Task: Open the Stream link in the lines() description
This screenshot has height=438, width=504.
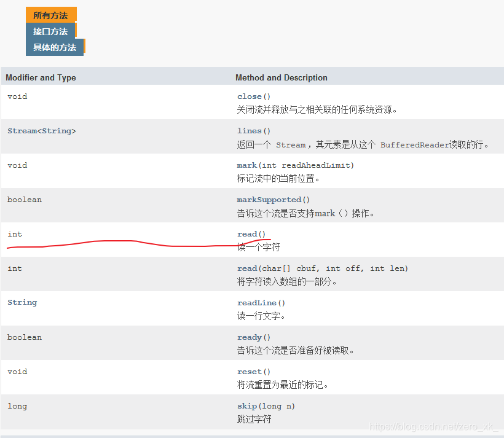Action: pyautogui.click(x=291, y=144)
